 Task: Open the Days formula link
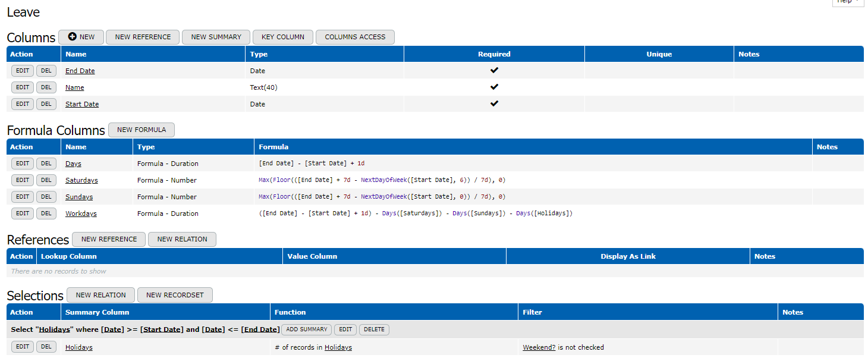pos(73,164)
